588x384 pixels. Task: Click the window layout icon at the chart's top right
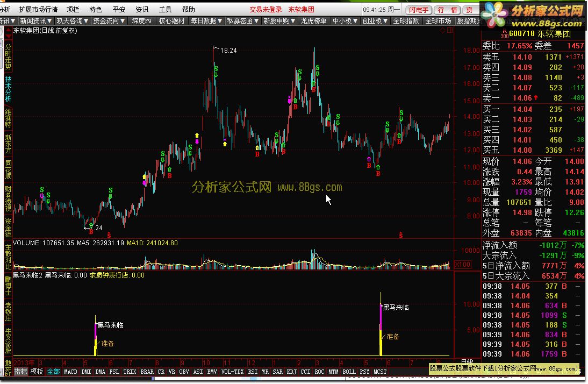(450, 31)
